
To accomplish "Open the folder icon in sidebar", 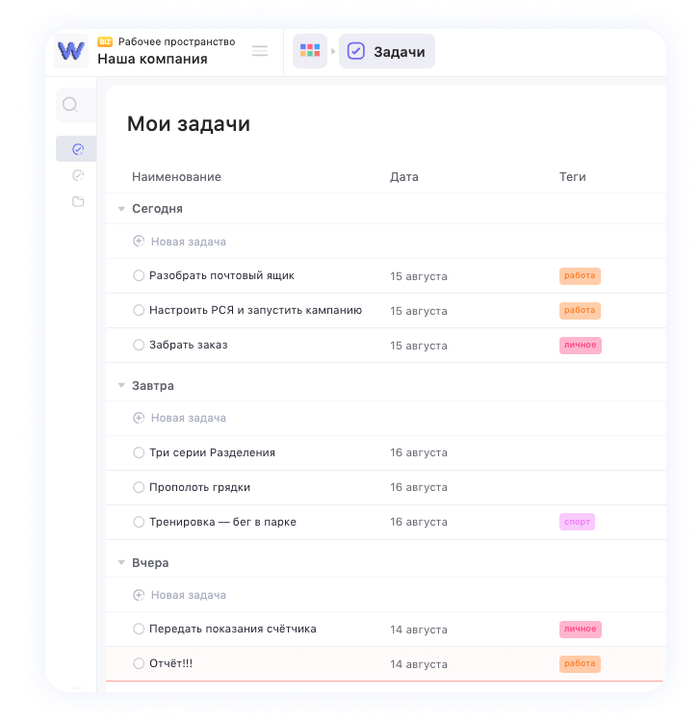I will coord(78,201).
